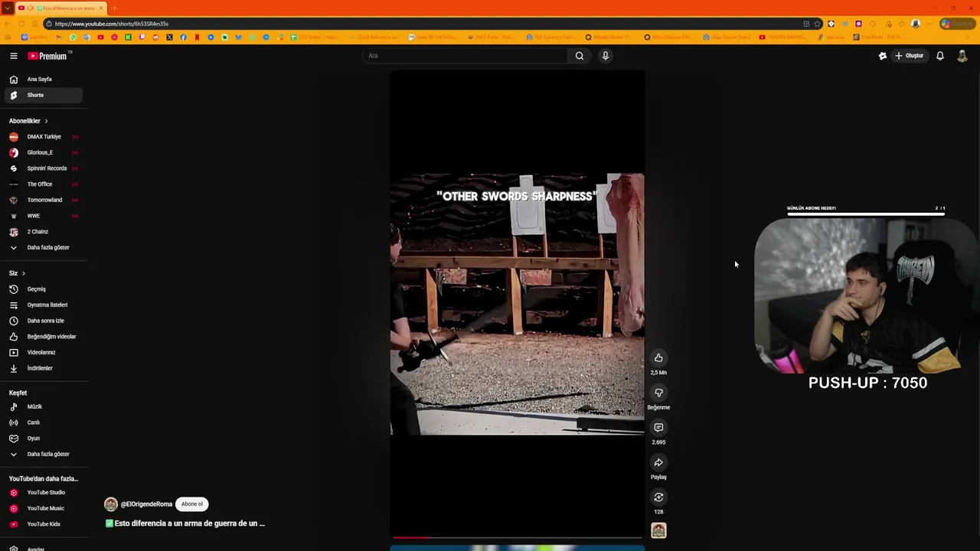Open the Oluştur create menu

(x=909, y=56)
